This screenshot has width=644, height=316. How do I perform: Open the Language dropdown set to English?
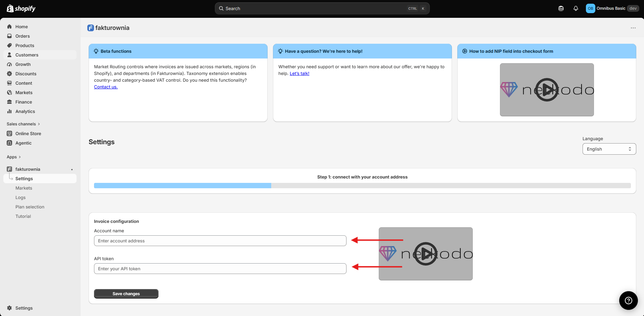(x=609, y=149)
